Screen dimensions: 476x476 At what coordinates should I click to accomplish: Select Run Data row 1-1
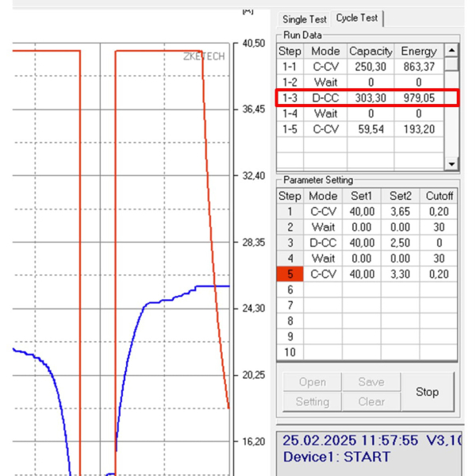(360, 67)
